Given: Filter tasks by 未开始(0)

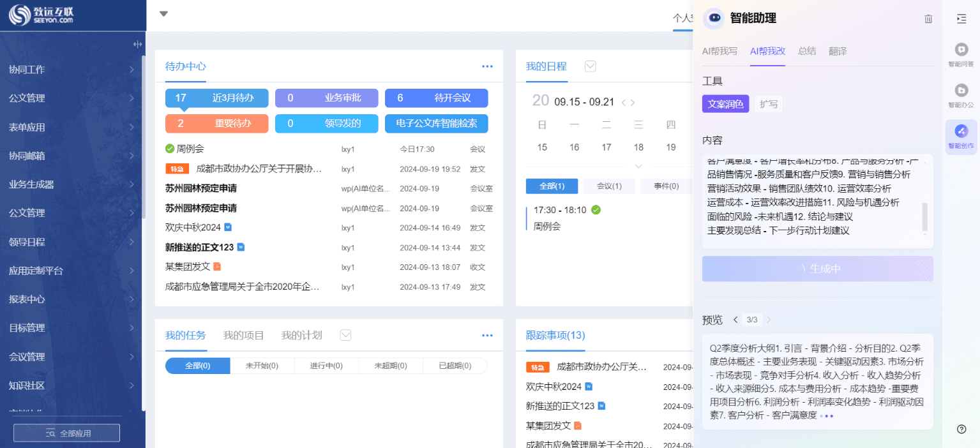Looking at the screenshot, I should (262, 366).
